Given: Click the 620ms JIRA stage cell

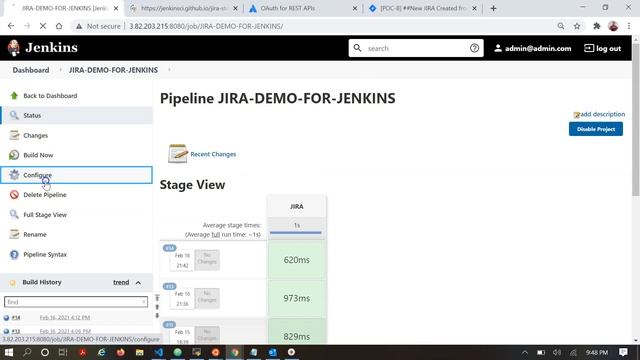Looking at the screenshot, I should point(297,260).
